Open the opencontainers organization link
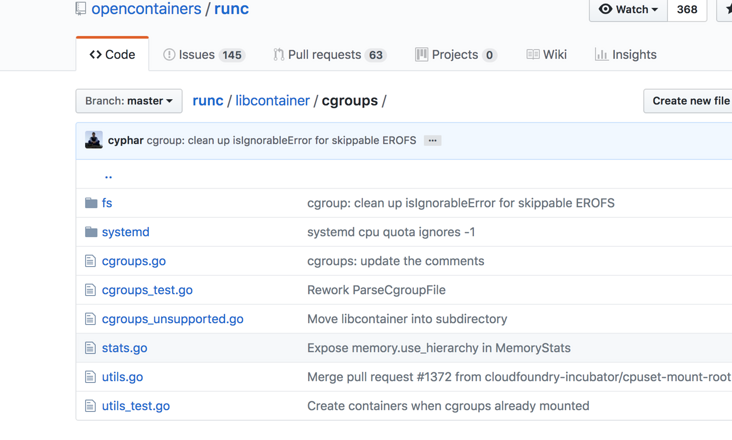 tap(146, 9)
